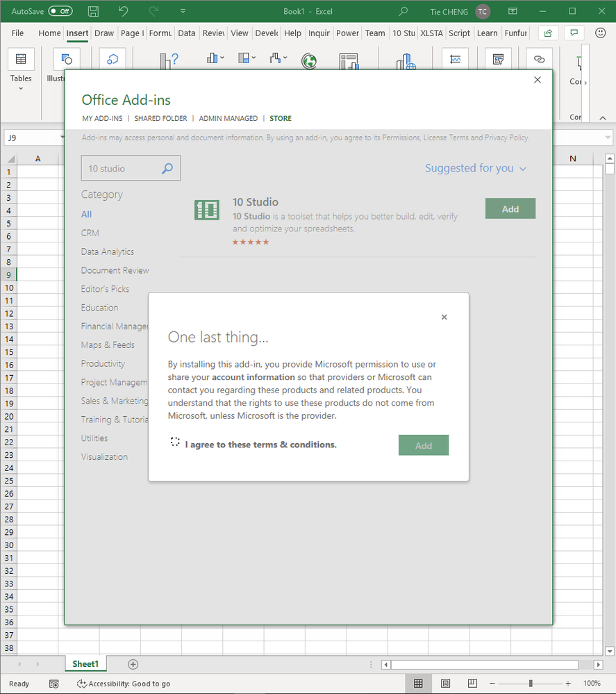Image resolution: width=616 pixels, height=694 pixels.
Task: Select the STORE tab
Action: click(x=281, y=118)
